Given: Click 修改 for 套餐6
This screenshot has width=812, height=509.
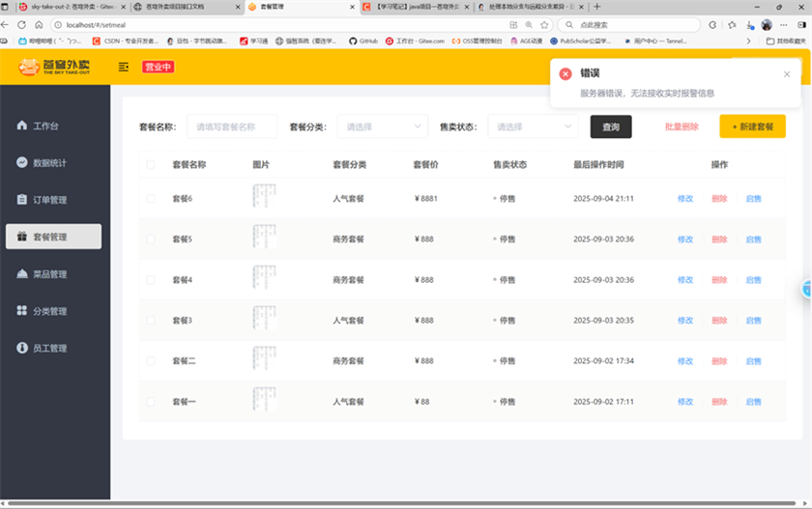Looking at the screenshot, I should (685, 199).
